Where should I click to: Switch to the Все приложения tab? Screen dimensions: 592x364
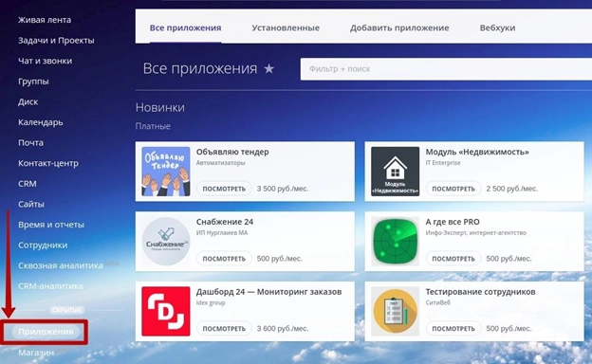[185, 27]
